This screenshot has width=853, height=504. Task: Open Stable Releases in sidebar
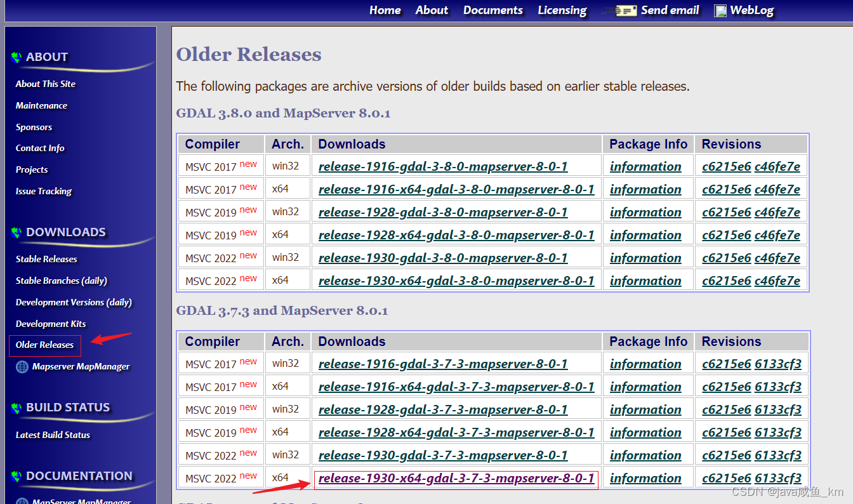(46, 259)
